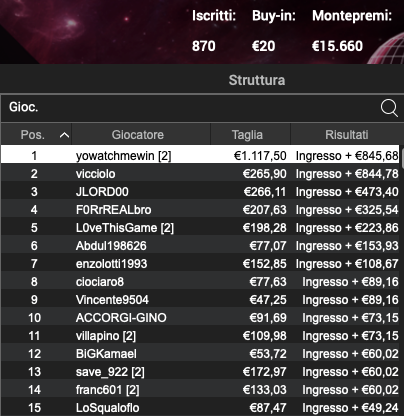Toggle the Pos. column sort arrow
Image resolution: width=404 pixels, height=416 pixels.
64,135
